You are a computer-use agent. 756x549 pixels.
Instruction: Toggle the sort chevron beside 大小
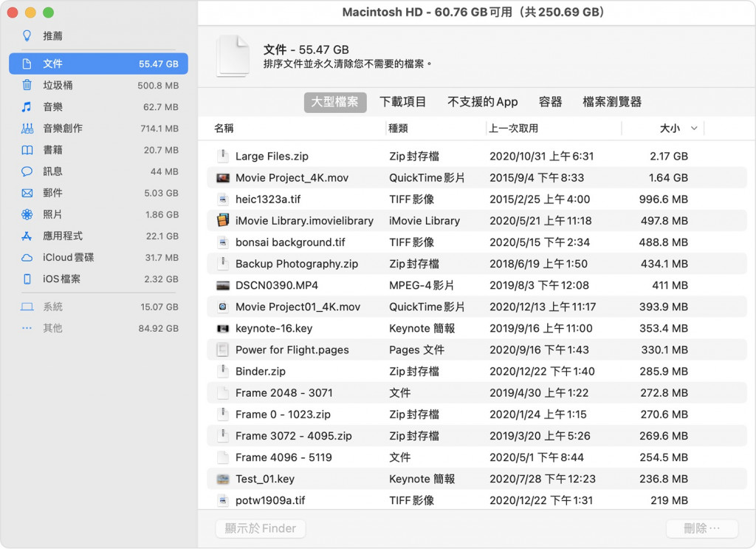point(694,129)
